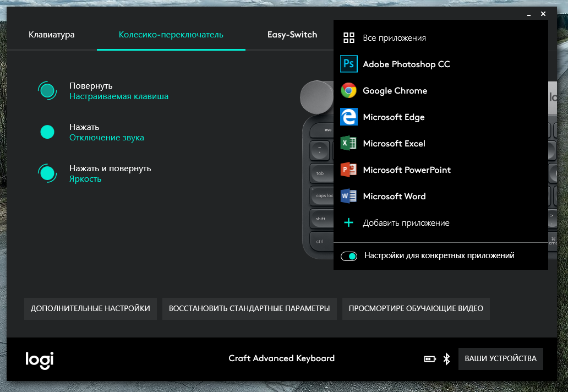The width and height of the screenshot is (568, 392).
Task: Switch to Колесико-переключатель tab
Action: point(171,35)
